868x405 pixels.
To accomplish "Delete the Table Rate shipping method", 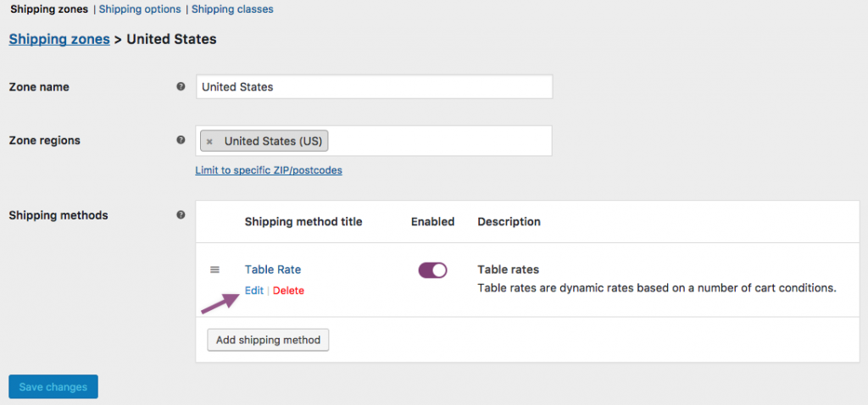I will point(288,291).
